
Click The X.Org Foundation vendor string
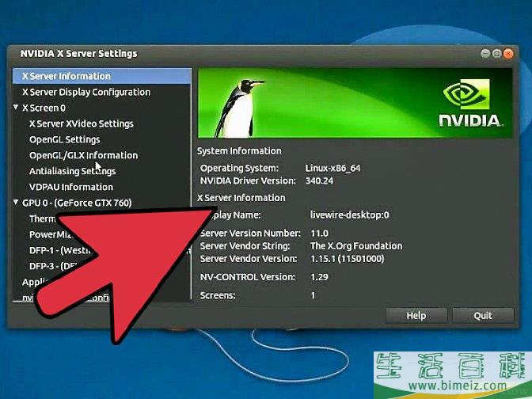[x=356, y=246]
